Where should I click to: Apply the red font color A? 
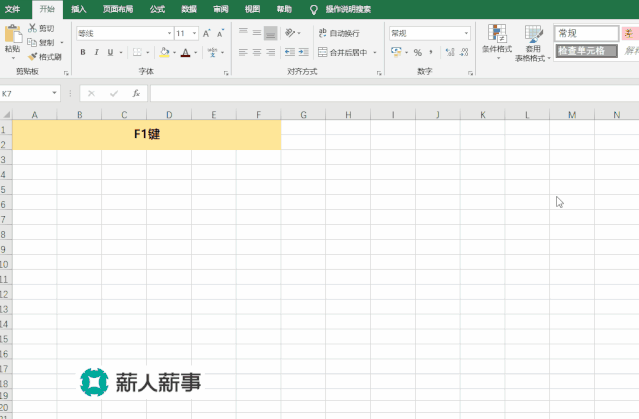point(185,52)
